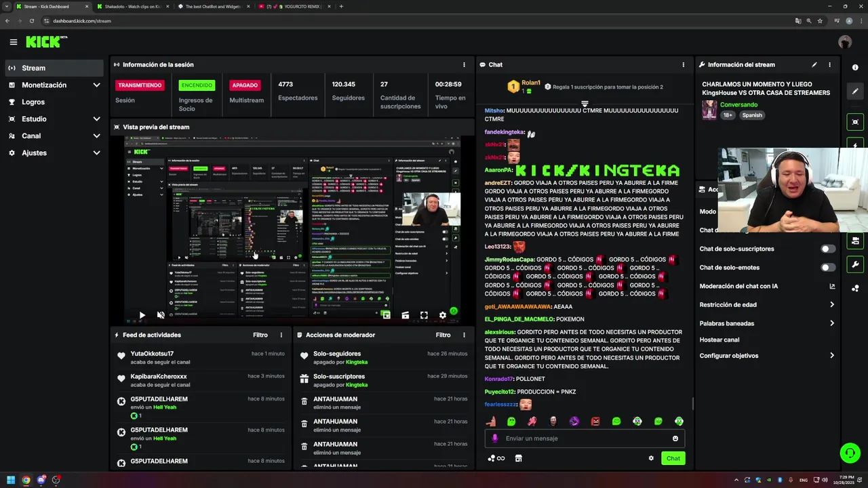Open Restricción de edad settings
868x488 pixels.
coord(767,305)
